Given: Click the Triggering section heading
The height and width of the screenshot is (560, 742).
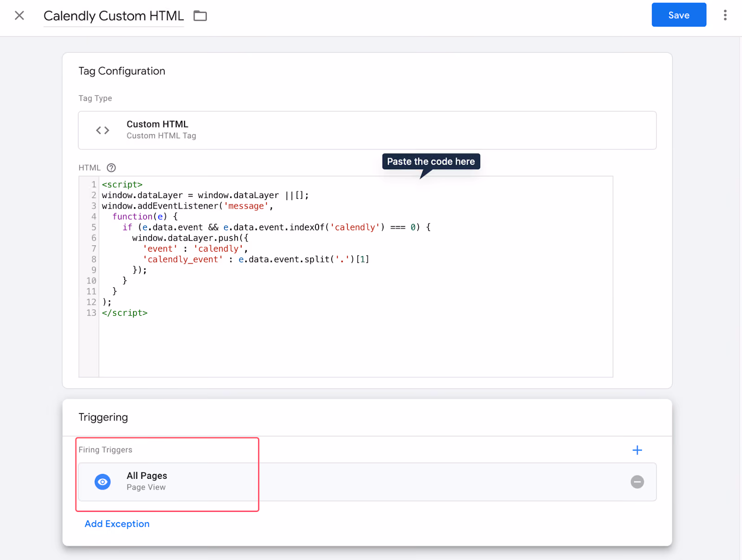Looking at the screenshot, I should tap(103, 417).
